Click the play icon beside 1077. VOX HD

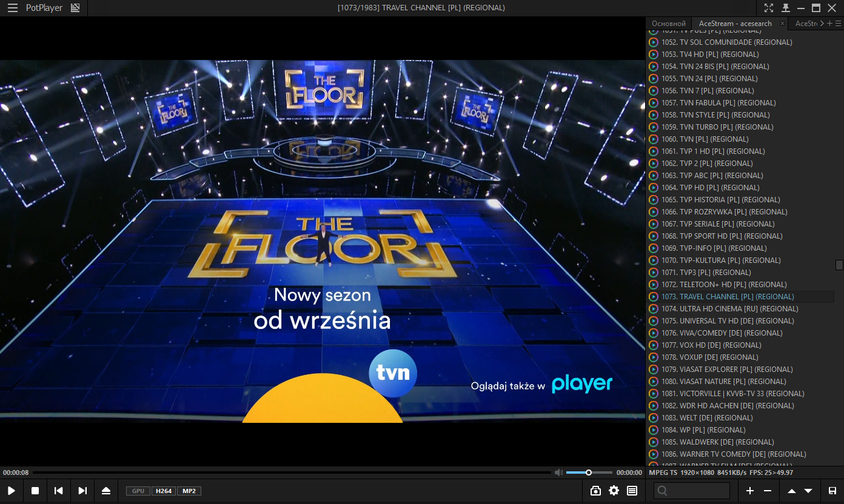pyautogui.click(x=654, y=345)
